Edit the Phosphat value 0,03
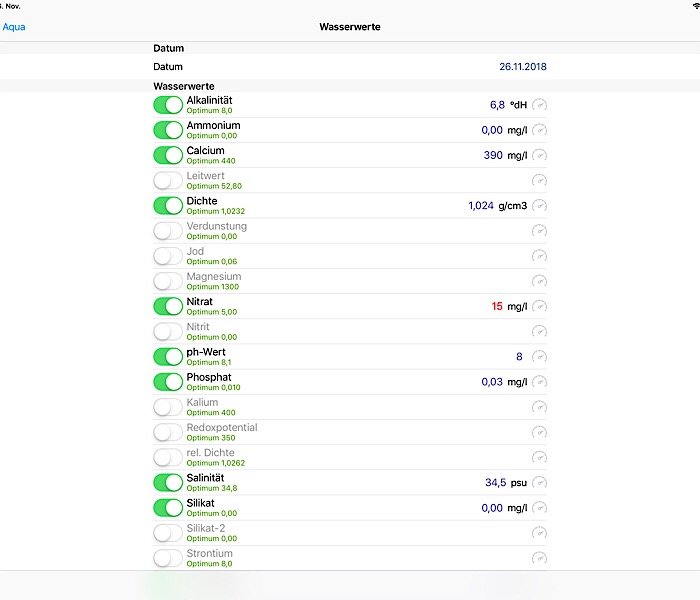The height and width of the screenshot is (600, 700). 492,381
